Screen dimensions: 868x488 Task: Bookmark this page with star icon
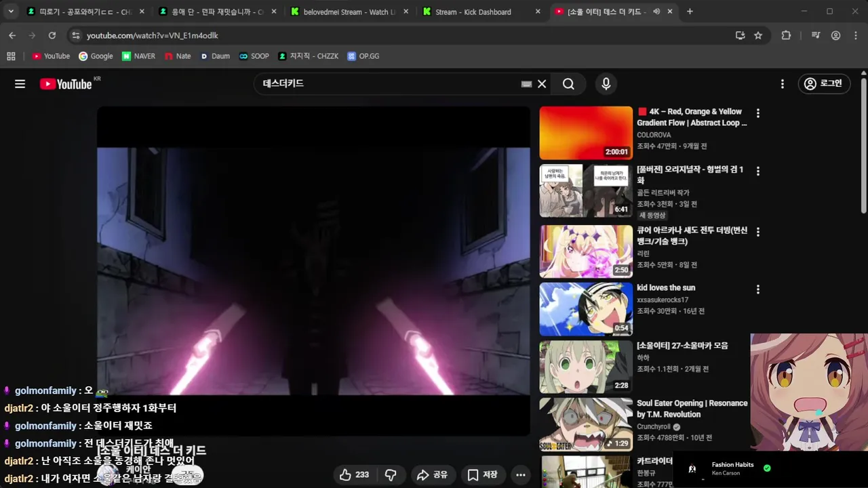pos(758,35)
